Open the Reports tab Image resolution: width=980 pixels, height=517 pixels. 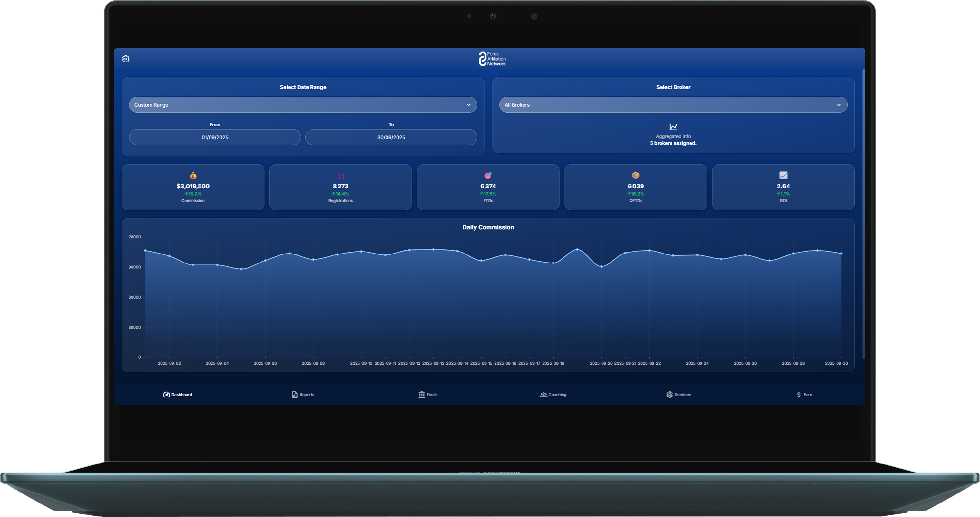(303, 395)
